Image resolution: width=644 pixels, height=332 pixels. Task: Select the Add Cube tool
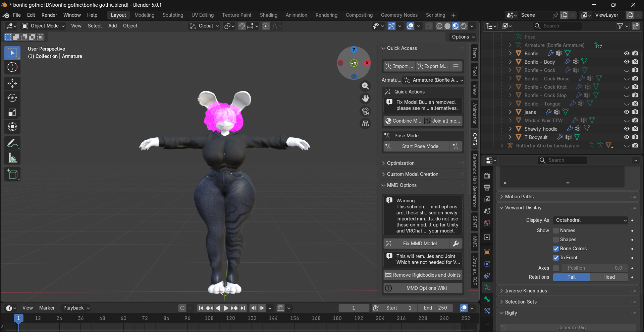tap(12, 174)
